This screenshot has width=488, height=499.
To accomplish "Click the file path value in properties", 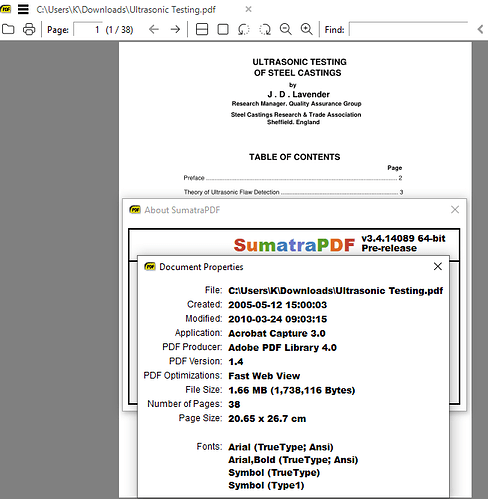I will coord(336,291).
